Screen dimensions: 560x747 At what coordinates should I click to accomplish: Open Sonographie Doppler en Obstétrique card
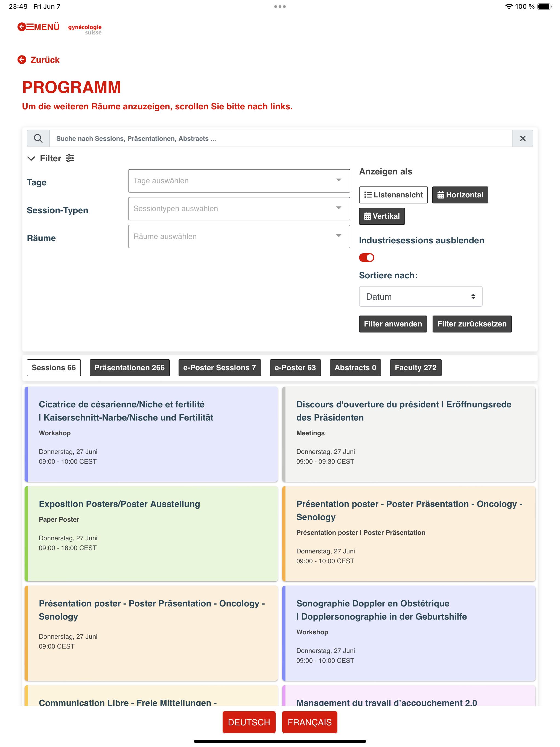[x=409, y=633]
